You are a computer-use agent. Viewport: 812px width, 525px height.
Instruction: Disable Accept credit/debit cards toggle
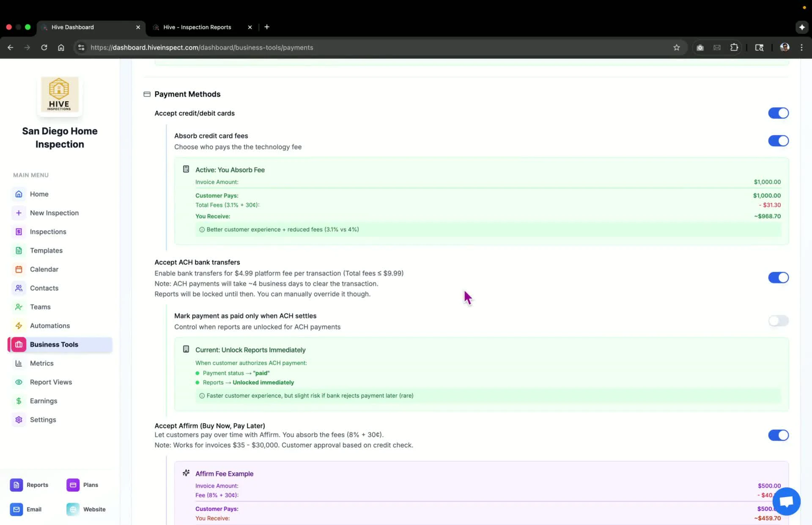(778, 113)
